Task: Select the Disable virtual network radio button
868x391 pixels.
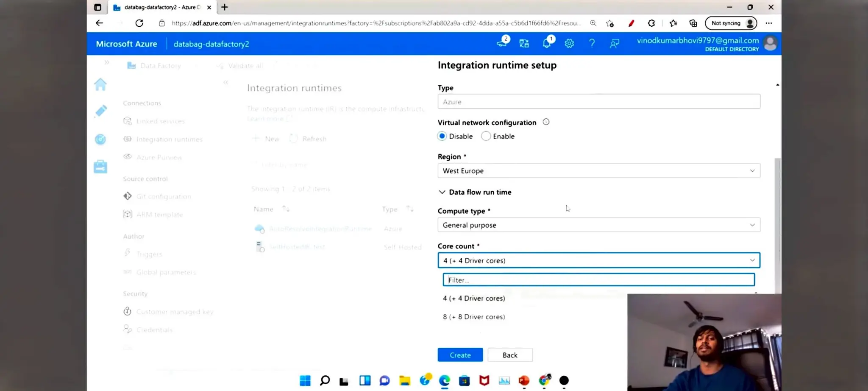Action: (442, 136)
